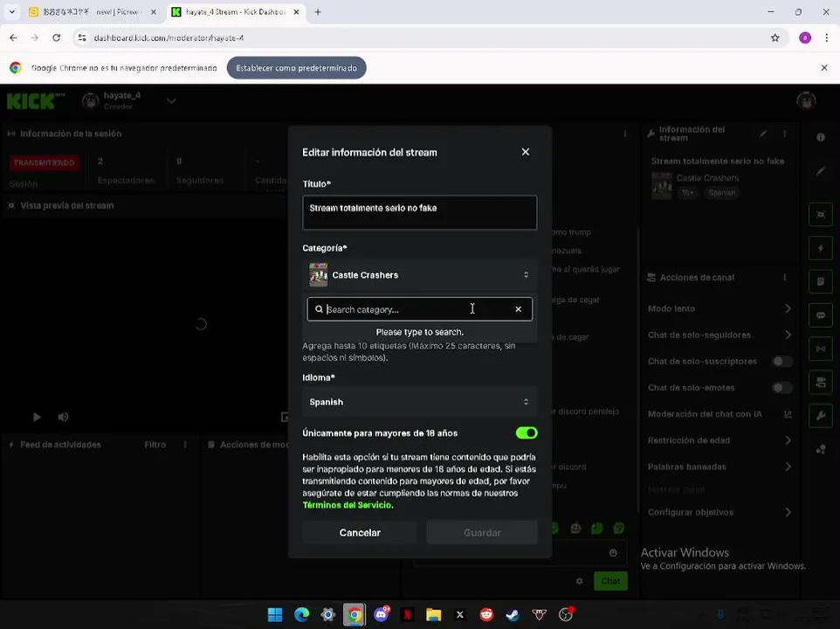The height and width of the screenshot is (629, 840).
Task: Open the wrench tool sidebar icon
Action: point(820,416)
